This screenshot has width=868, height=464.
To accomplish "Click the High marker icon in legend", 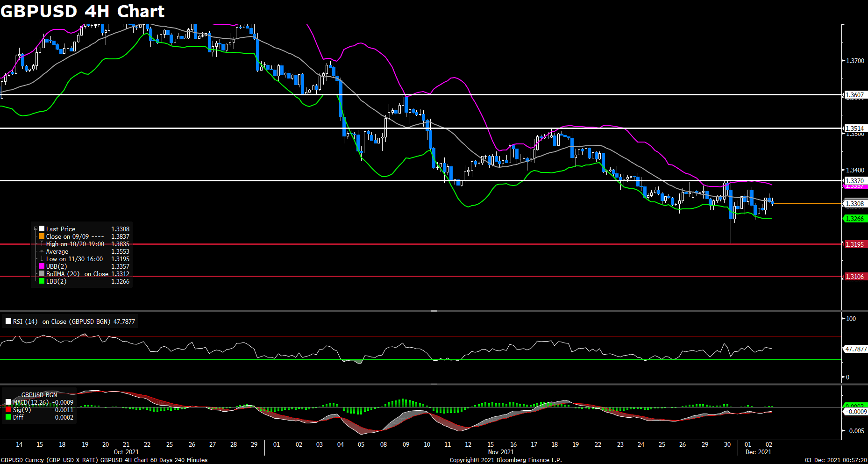I will (x=42, y=243).
